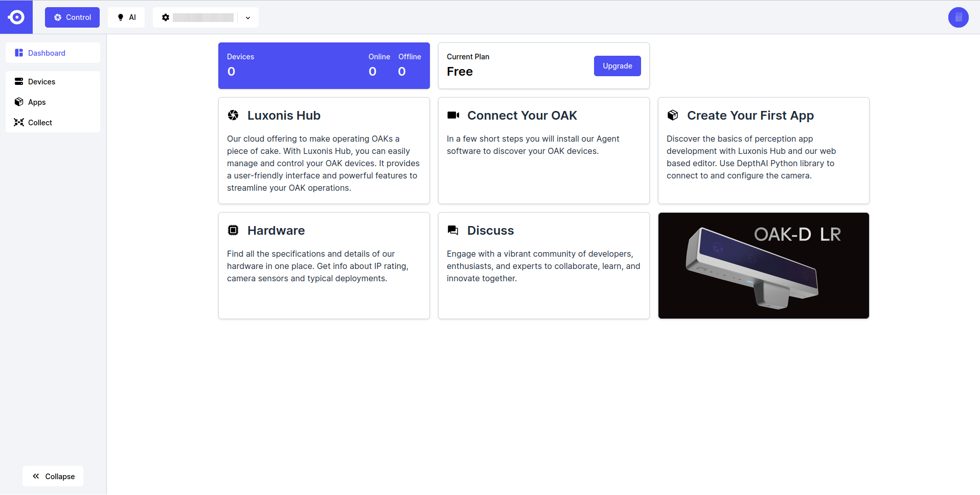The width and height of the screenshot is (980, 495).
Task: Click the Upgrade plan button
Action: tap(617, 66)
